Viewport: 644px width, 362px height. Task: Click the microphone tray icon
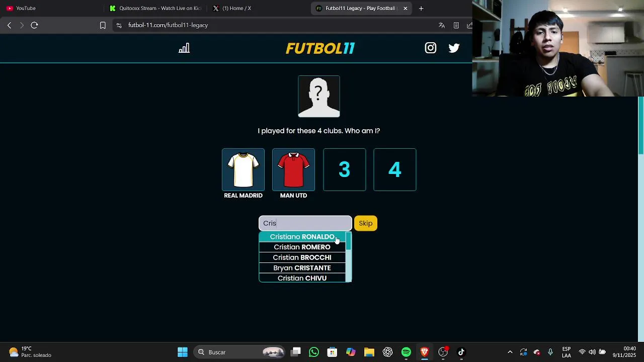coord(550,352)
